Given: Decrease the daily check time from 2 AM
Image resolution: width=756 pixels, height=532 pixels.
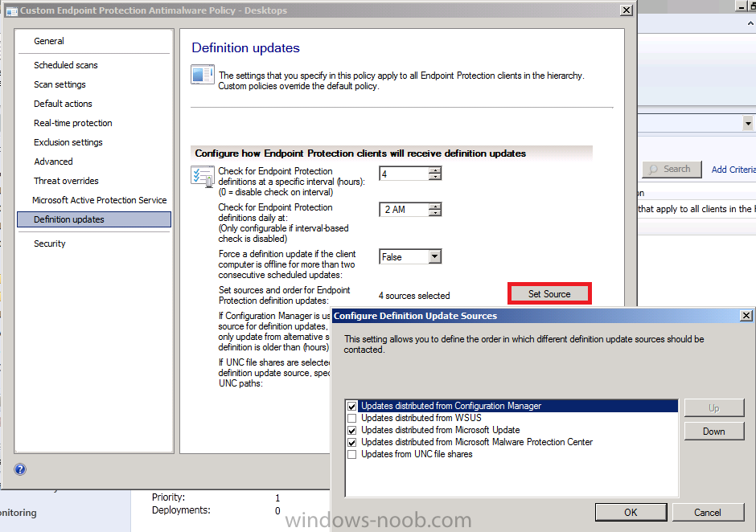Looking at the screenshot, I should [x=435, y=212].
